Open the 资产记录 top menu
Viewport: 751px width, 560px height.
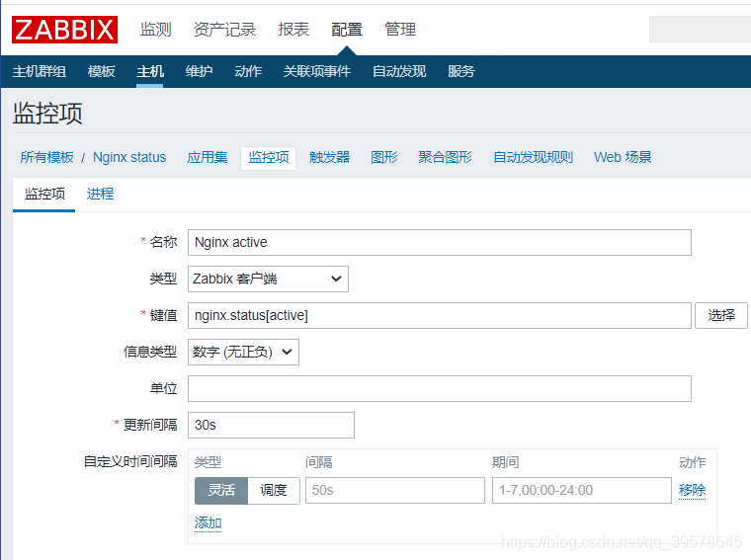tap(224, 30)
